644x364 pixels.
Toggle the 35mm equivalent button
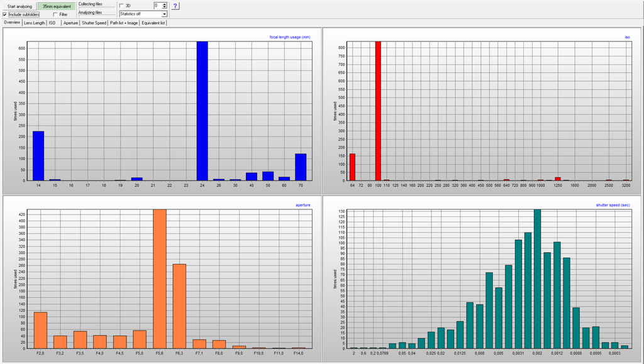tap(57, 6)
